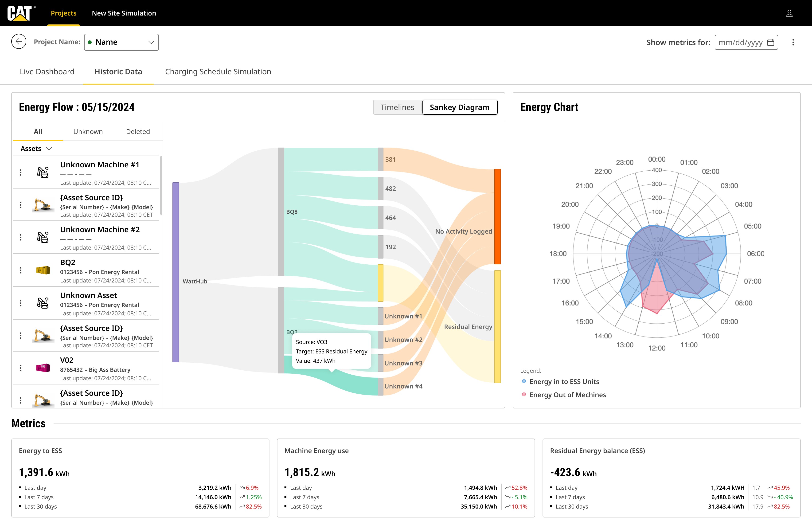Open the calendar date picker icon

(770, 42)
